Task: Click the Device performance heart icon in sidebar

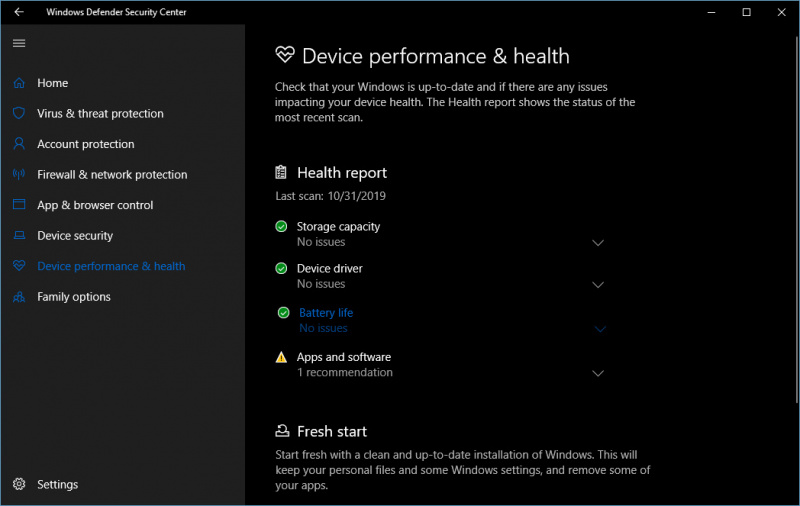Action: click(x=19, y=266)
